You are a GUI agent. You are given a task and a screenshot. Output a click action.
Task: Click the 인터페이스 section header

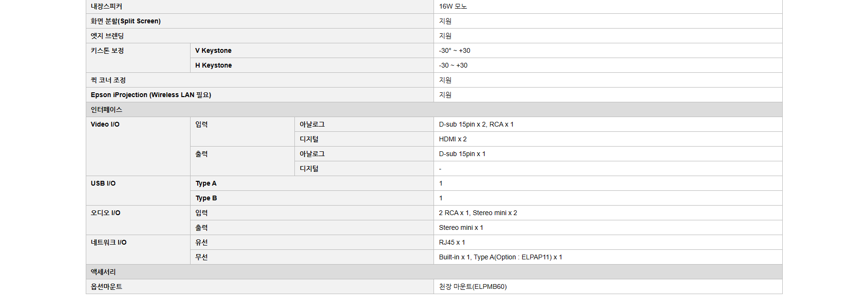point(107,109)
